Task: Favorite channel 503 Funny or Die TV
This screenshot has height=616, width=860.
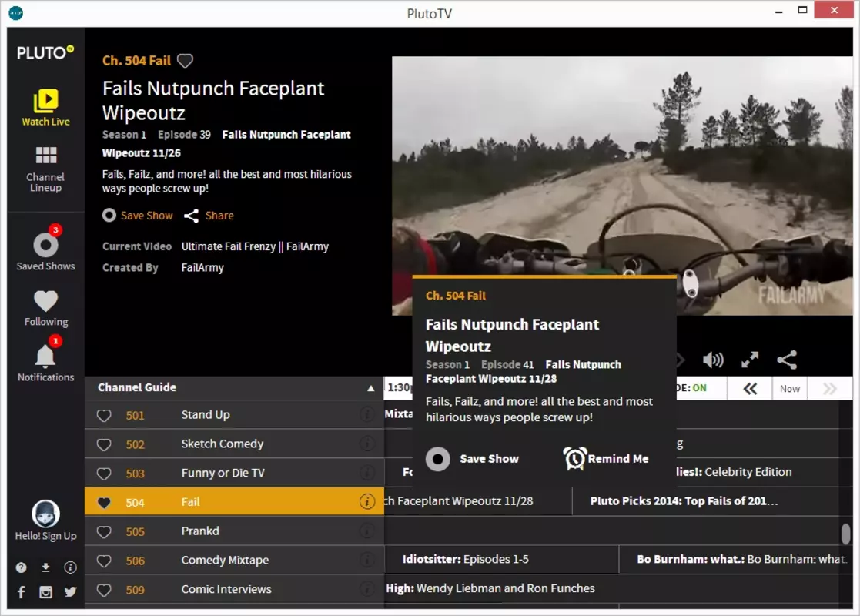Action: click(104, 474)
